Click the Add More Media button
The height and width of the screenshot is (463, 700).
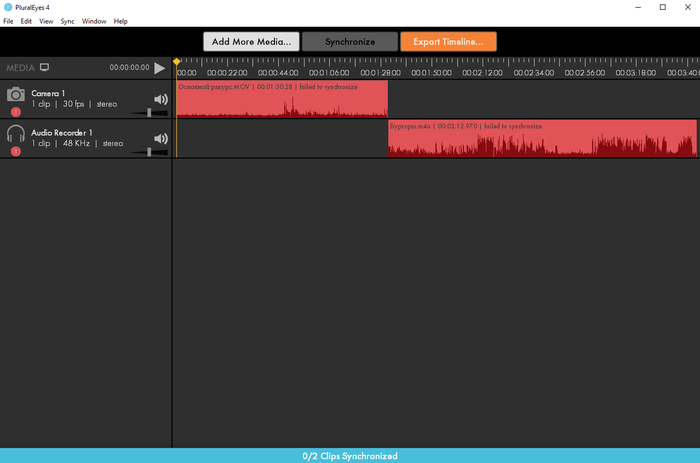point(251,42)
